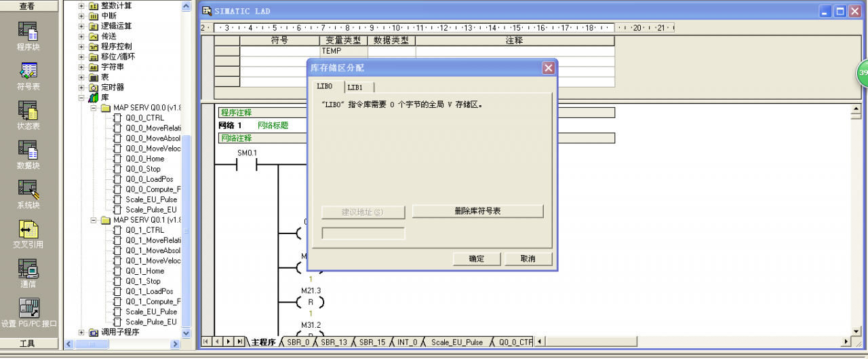Select Q0_0_Stop in the library tree

pyautogui.click(x=143, y=169)
